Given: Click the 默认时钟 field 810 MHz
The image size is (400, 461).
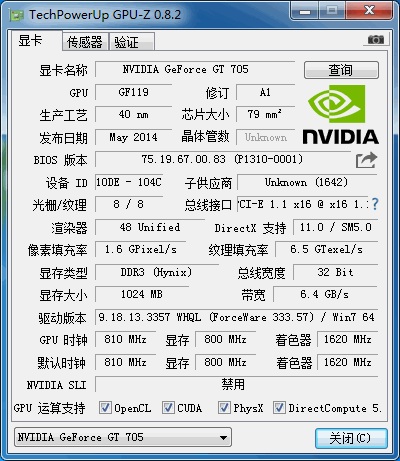Looking at the screenshot, I should click(x=126, y=362).
